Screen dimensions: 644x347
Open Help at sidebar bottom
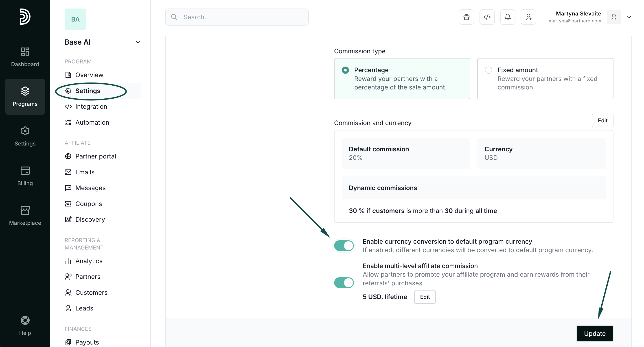(25, 326)
